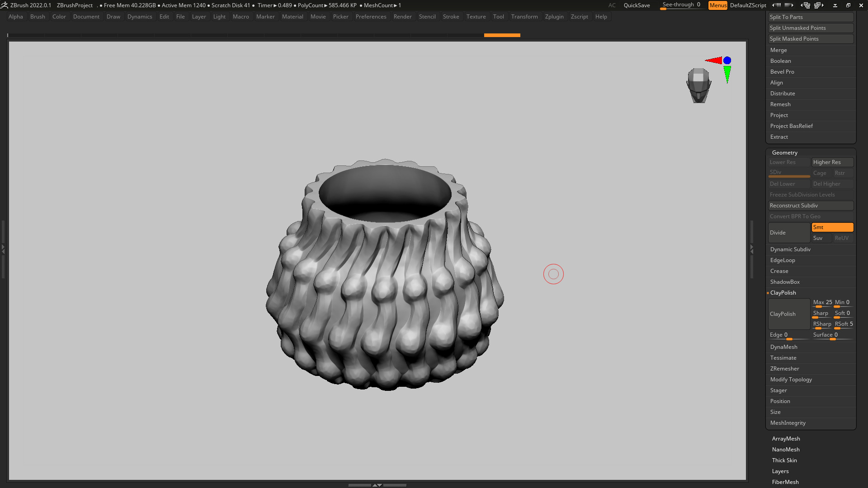The height and width of the screenshot is (488, 868).
Task: Click the Divide button
Action: (789, 233)
